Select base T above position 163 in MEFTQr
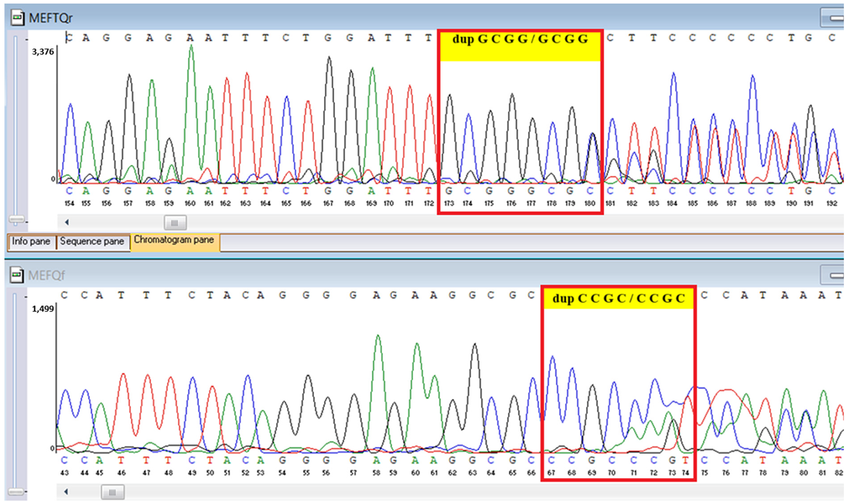Screen dimensions: 847x504 pyautogui.click(x=246, y=190)
